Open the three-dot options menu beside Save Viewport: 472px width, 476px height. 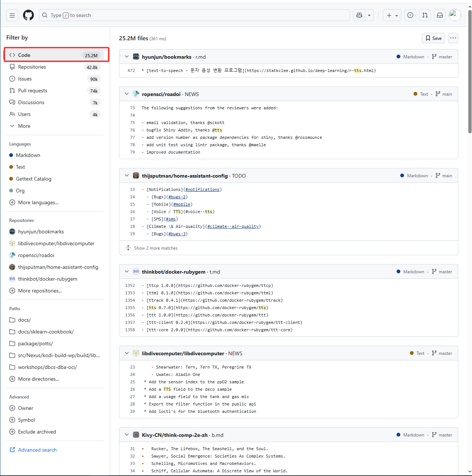453,38
